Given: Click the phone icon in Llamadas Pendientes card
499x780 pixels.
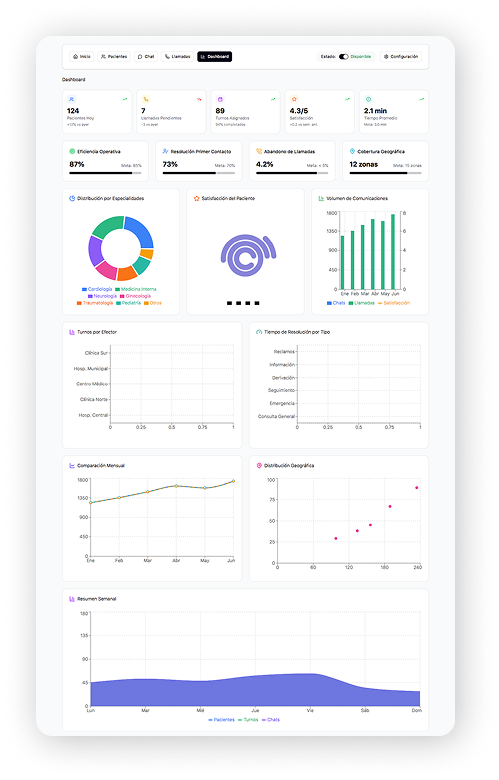Looking at the screenshot, I should [146, 99].
